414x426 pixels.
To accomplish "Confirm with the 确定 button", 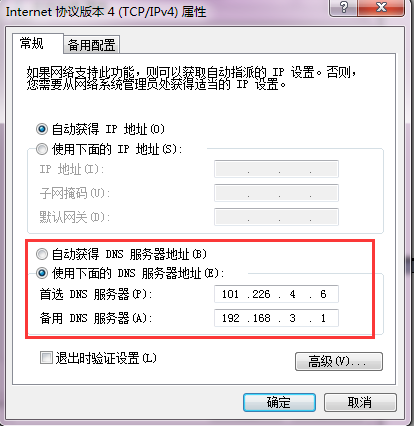I will click(x=279, y=402).
